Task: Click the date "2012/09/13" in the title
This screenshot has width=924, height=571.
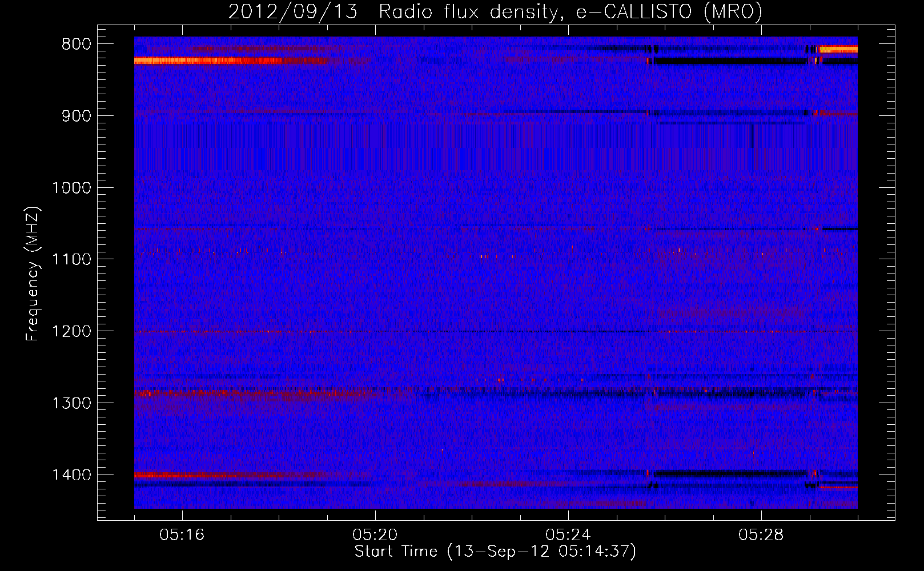Action: pyautogui.click(x=293, y=11)
